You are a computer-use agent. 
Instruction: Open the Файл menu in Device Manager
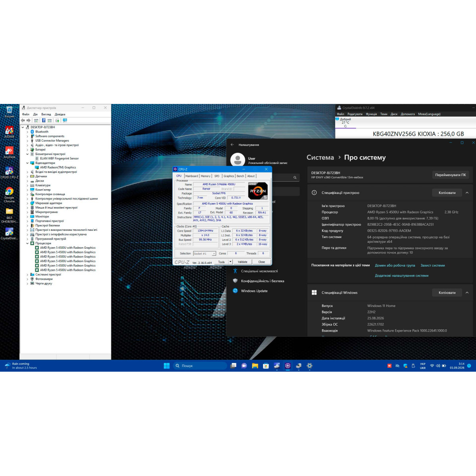[26, 114]
